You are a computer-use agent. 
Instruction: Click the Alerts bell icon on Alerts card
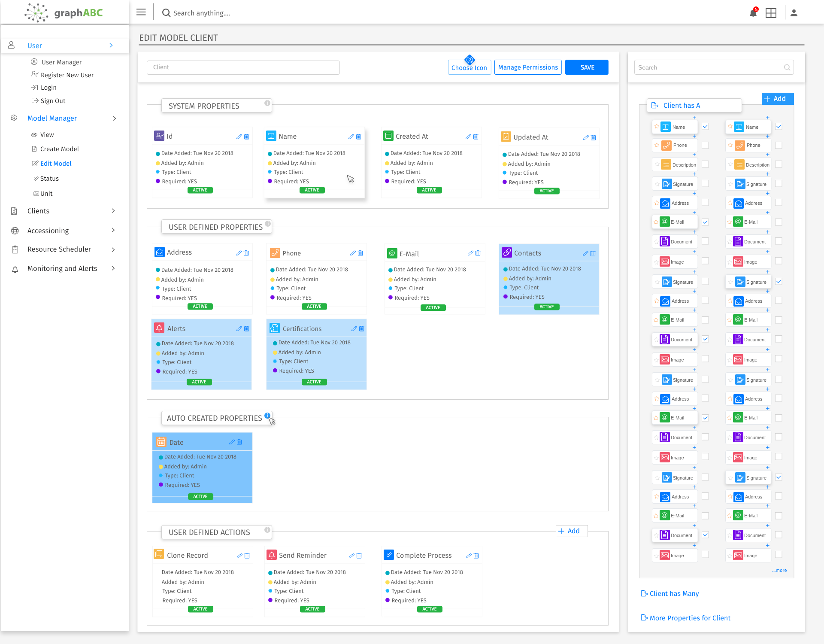pos(159,328)
